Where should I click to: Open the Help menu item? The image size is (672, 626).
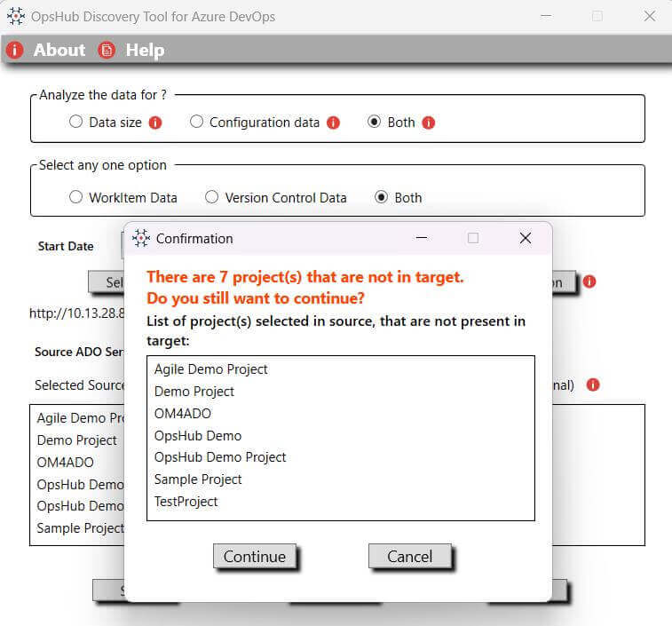tap(145, 50)
